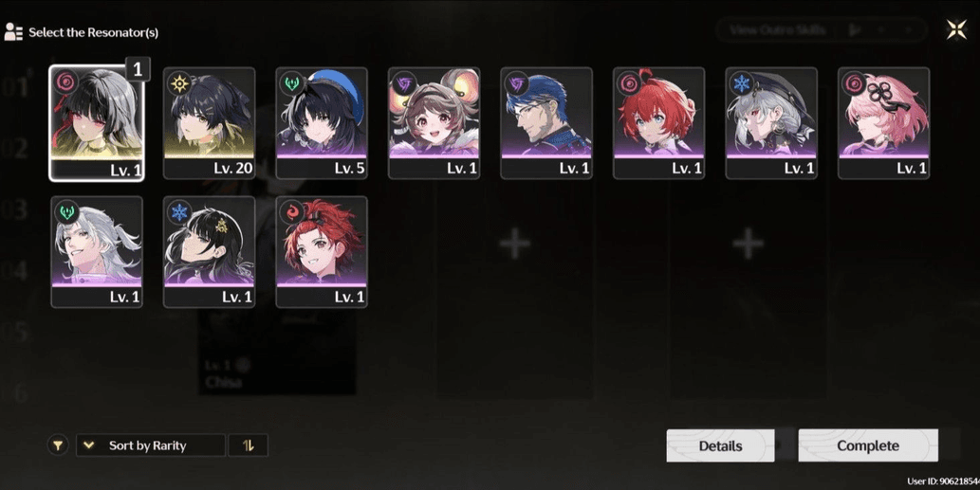
Task: Toggle the sort order arrows icon
Action: [x=249, y=445]
